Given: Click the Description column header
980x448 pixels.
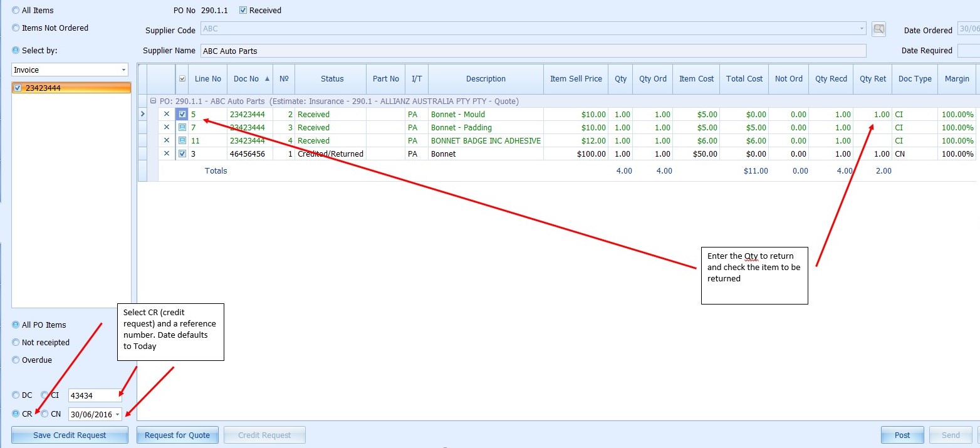Looking at the screenshot, I should [486, 79].
